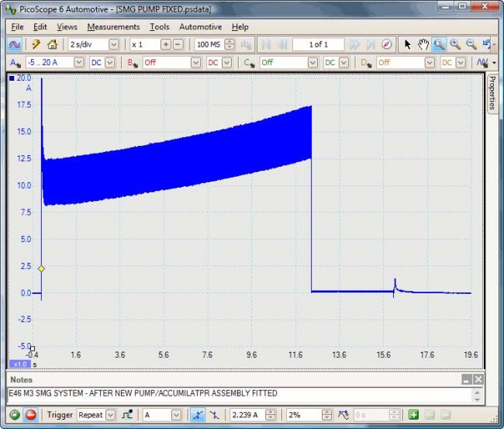Click the home setup icon
Screen dimensions: 504x429
coord(52,44)
